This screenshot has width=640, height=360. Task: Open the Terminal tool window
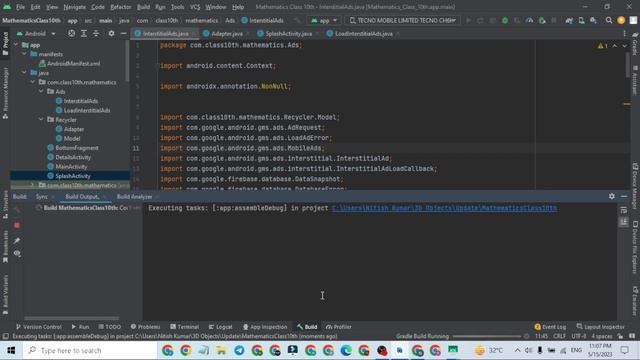click(184, 327)
